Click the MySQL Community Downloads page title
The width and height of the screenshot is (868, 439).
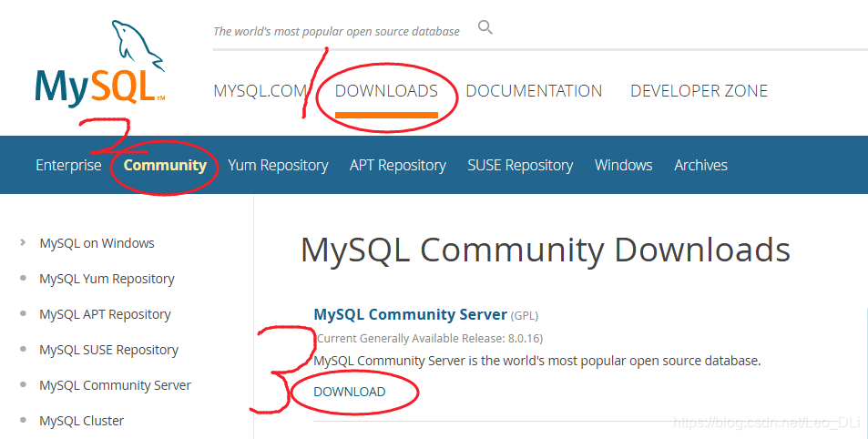pyautogui.click(x=546, y=250)
